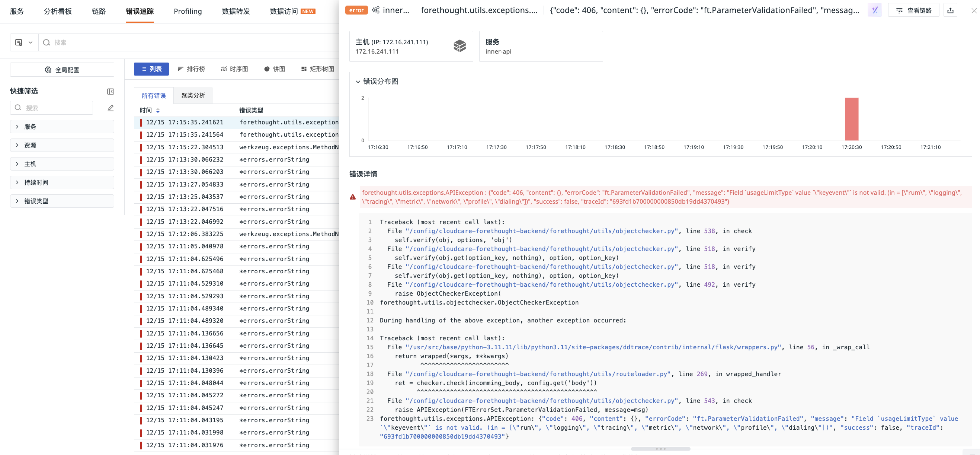Collapse the quick filter sidebar icon

[x=111, y=91]
